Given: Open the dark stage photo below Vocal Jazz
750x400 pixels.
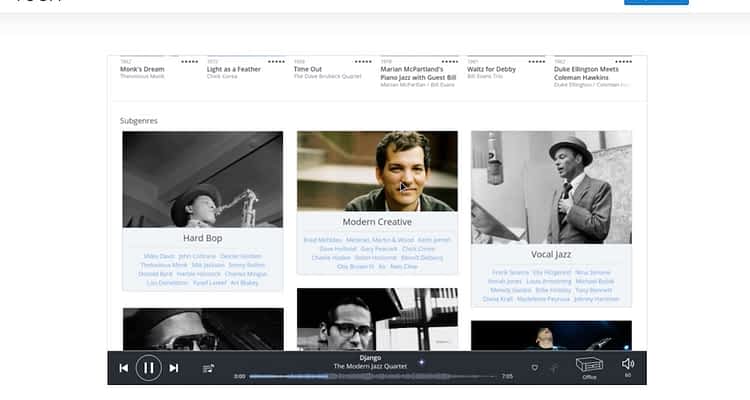Looking at the screenshot, I should point(551,335).
